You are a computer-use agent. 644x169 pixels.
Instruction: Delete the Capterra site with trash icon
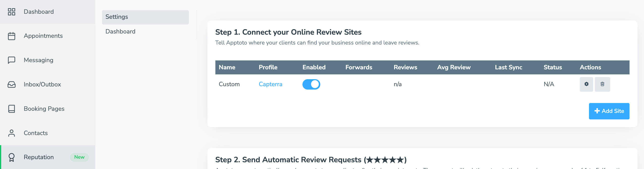(x=602, y=84)
